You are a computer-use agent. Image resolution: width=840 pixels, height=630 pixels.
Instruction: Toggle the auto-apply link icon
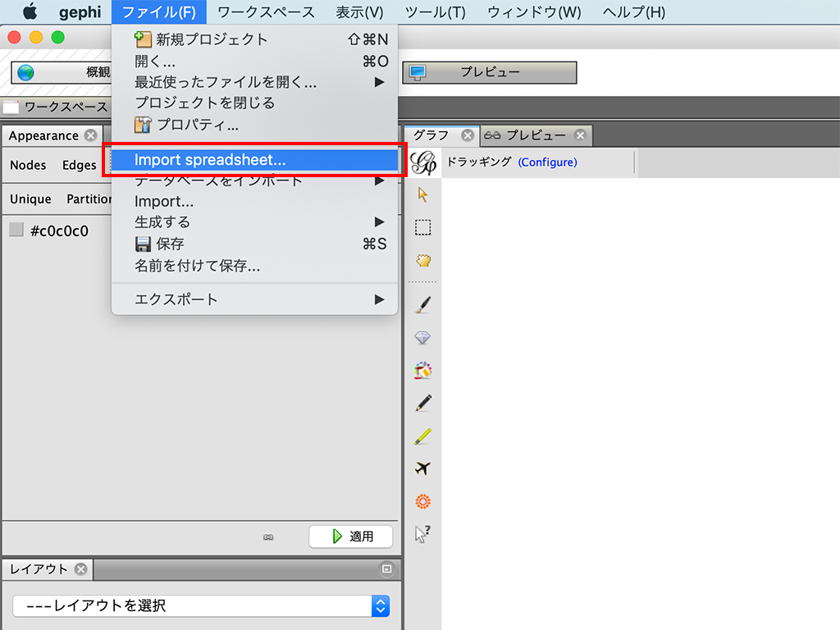(267, 537)
